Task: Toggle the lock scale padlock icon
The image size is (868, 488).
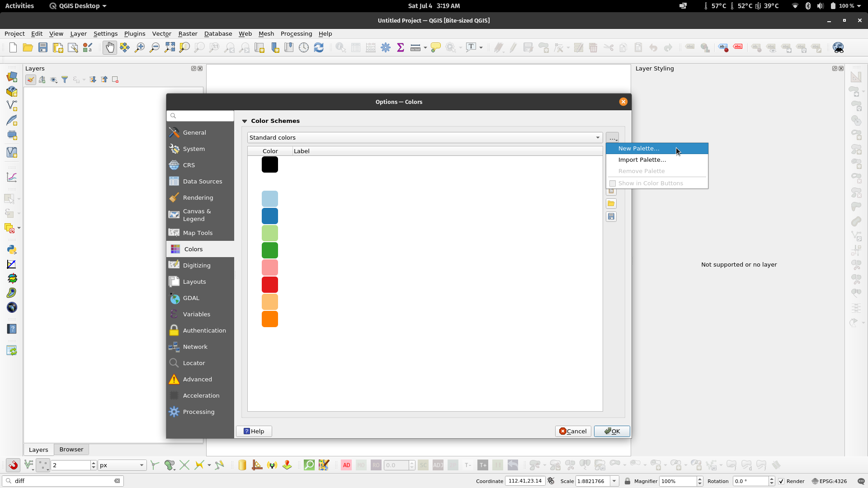Action: pos(627,481)
